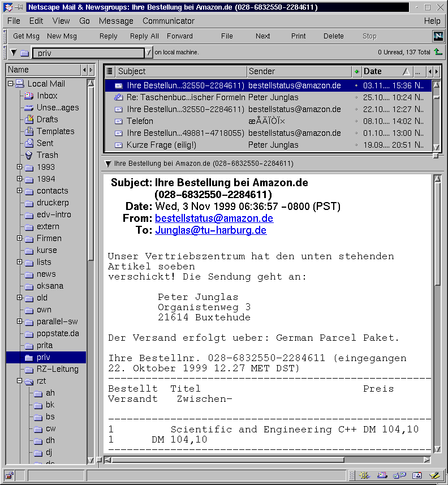Expand the Firmen folder
This screenshot has height=485, width=448.
coord(19,238)
